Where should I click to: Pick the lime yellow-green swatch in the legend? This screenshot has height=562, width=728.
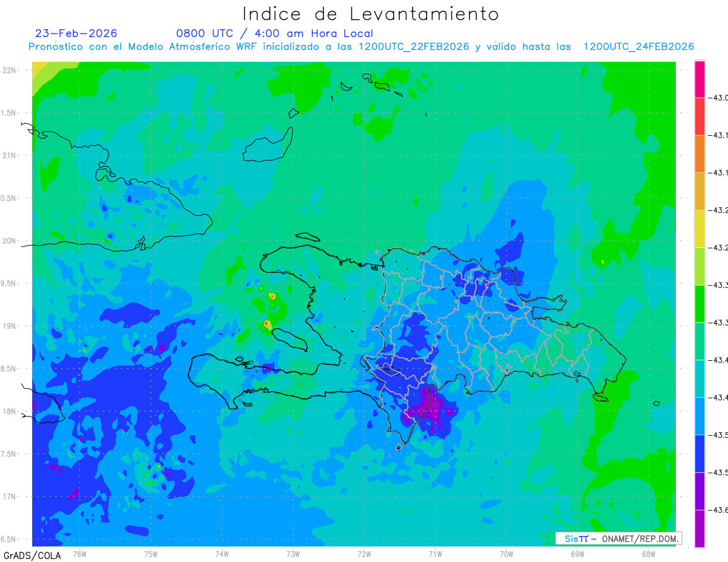699,266
